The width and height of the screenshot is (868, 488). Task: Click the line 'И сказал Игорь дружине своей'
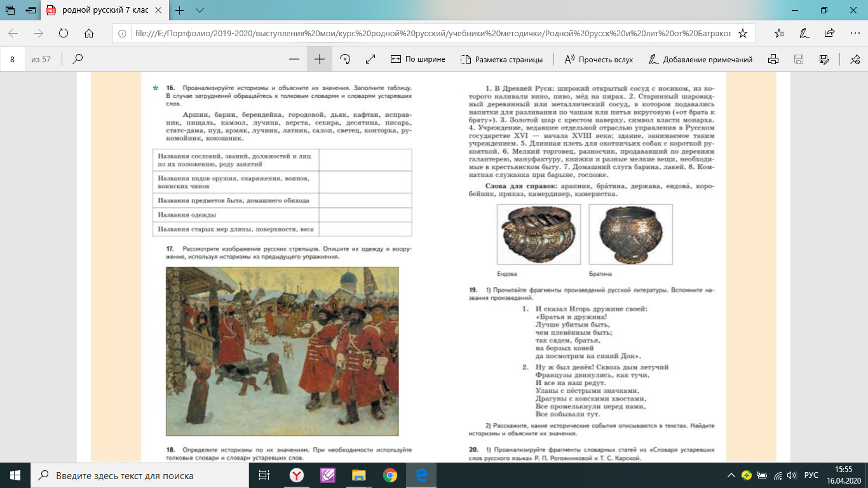coord(592,309)
